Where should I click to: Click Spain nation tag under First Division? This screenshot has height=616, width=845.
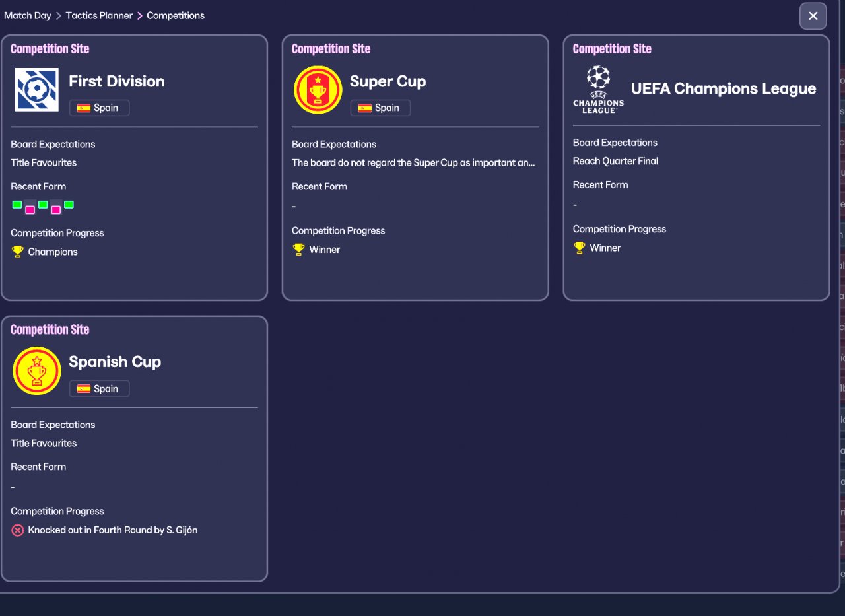click(x=99, y=108)
